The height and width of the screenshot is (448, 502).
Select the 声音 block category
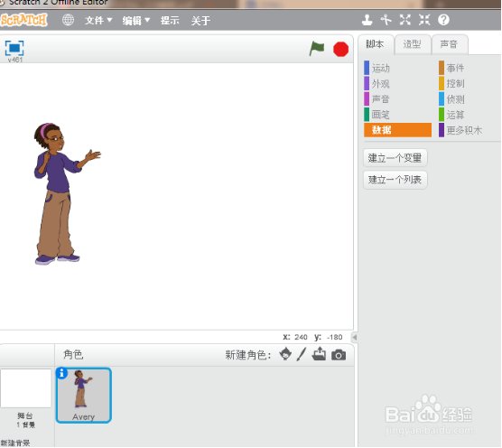(x=397, y=99)
